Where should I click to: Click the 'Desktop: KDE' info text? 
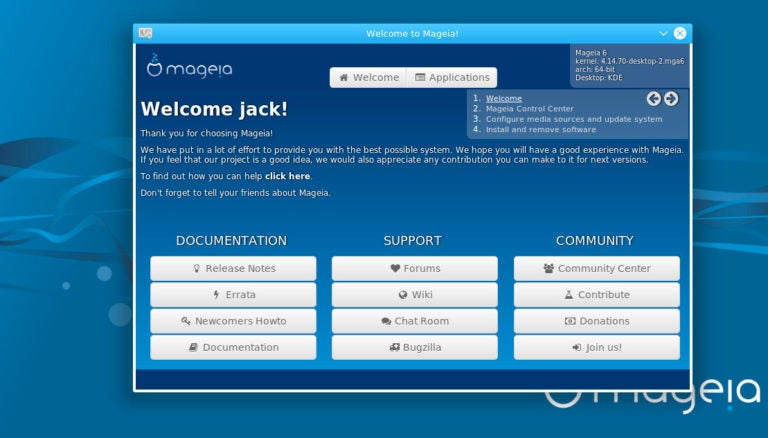tap(599, 77)
